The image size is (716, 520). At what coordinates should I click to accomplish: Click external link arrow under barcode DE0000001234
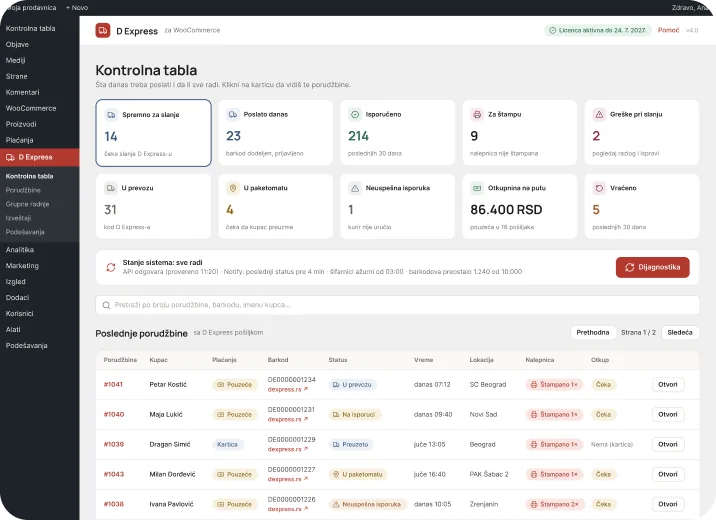(306, 389)
